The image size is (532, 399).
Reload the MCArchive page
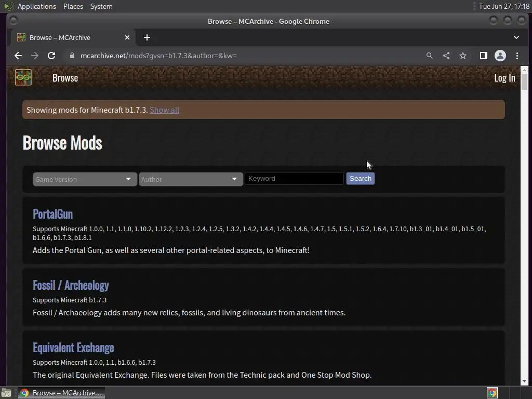tap(51, 56)
